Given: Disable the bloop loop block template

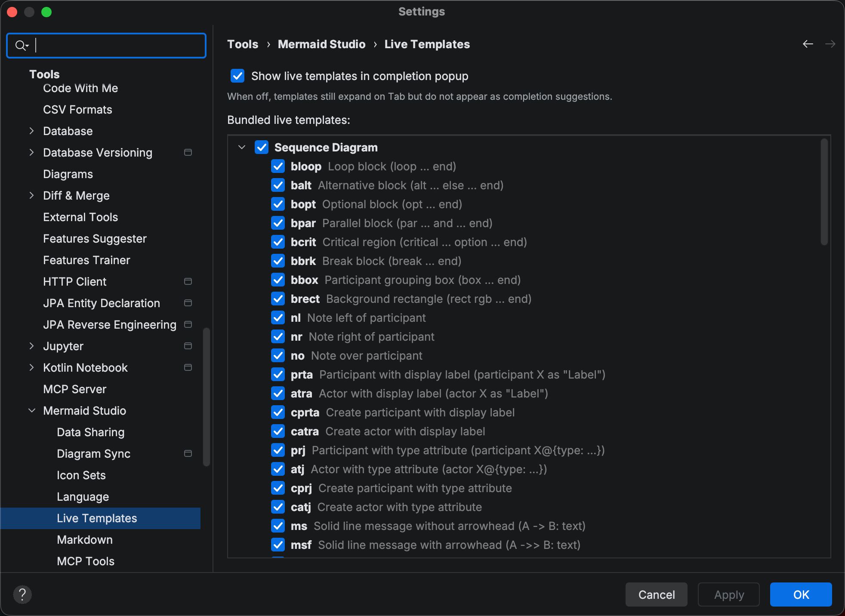Looking at the screenshot, I should coord(278,166).
